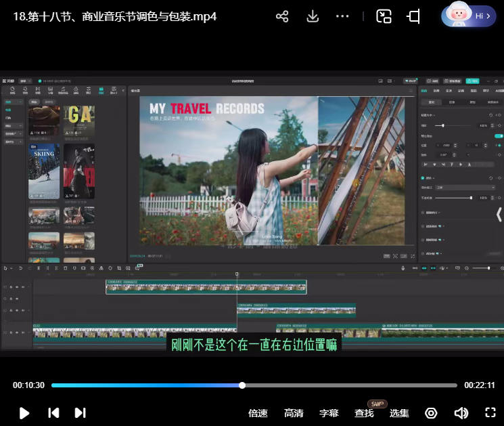Mute the video with the speaker icon

pyautogui.click(x=461, y=413)
